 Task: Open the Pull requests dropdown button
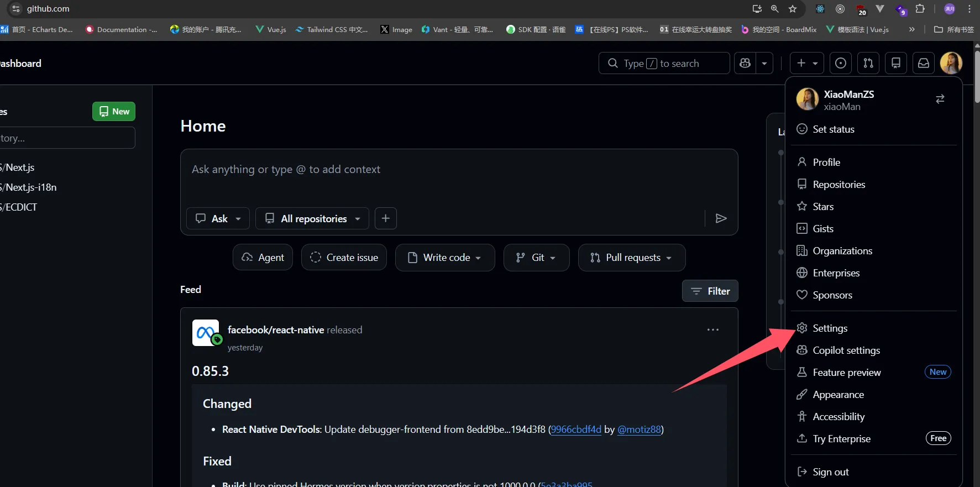[632, 258]
